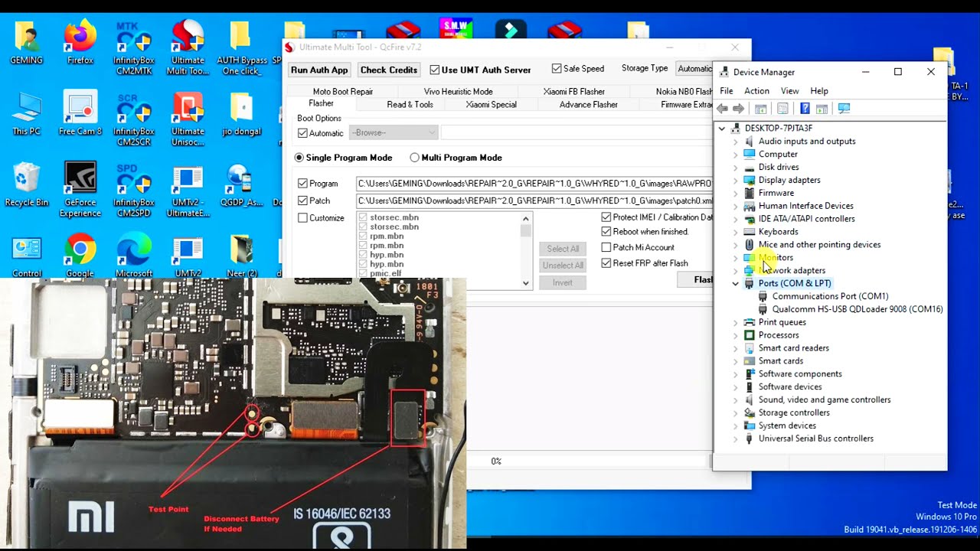Open the Vivo Heuristic Mode tab
This screenshot has height=551, width=980.
pyautogui.click(x=458, y=92)
